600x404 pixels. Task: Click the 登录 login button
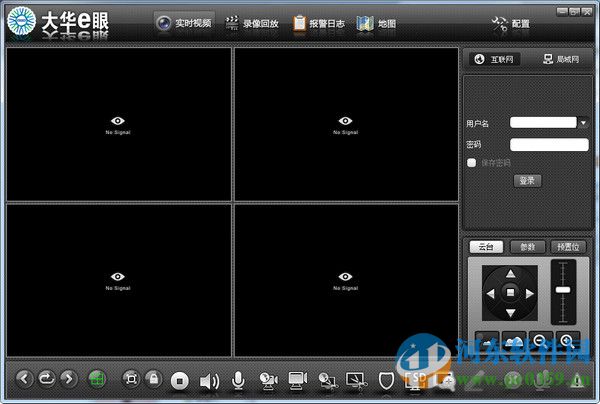[527, 181]
